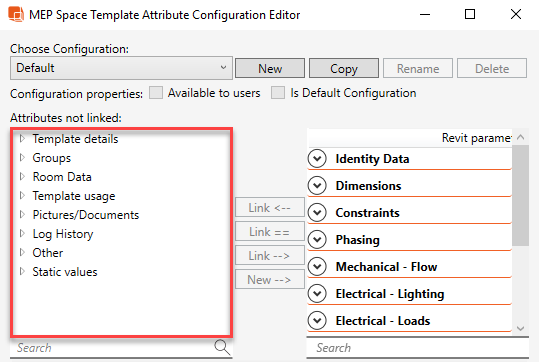Expand the Identity Data chevron icon
539x362 pixels.
click(317, 159)
